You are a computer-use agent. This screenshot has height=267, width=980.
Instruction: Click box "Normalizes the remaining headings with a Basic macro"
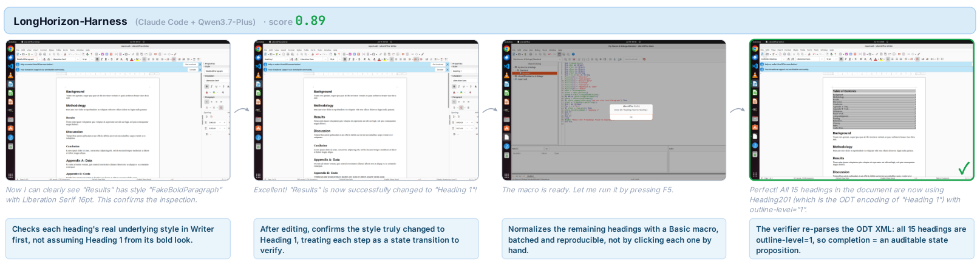[614, 239]
